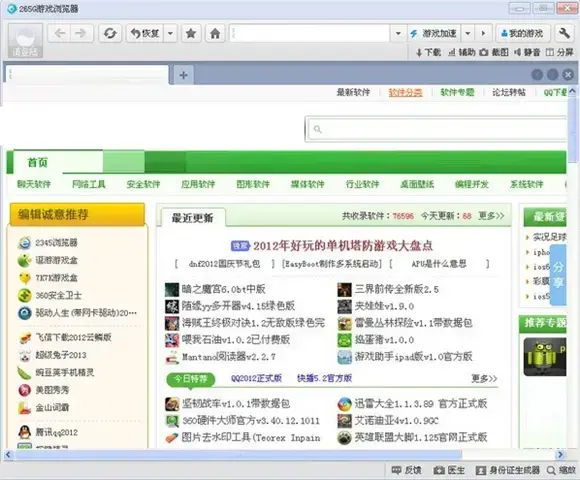Viewport: 580px width, 480px height.
Task: Click the 豌豆荚手机精灵 icon
Action: tap(25, 373)
